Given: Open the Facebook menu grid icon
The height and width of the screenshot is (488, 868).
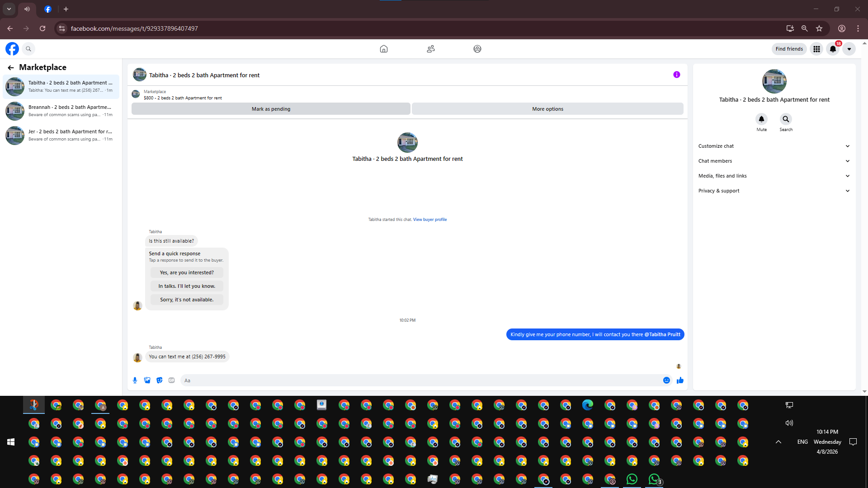Looking at the screenshot, I should pos(816,49).
